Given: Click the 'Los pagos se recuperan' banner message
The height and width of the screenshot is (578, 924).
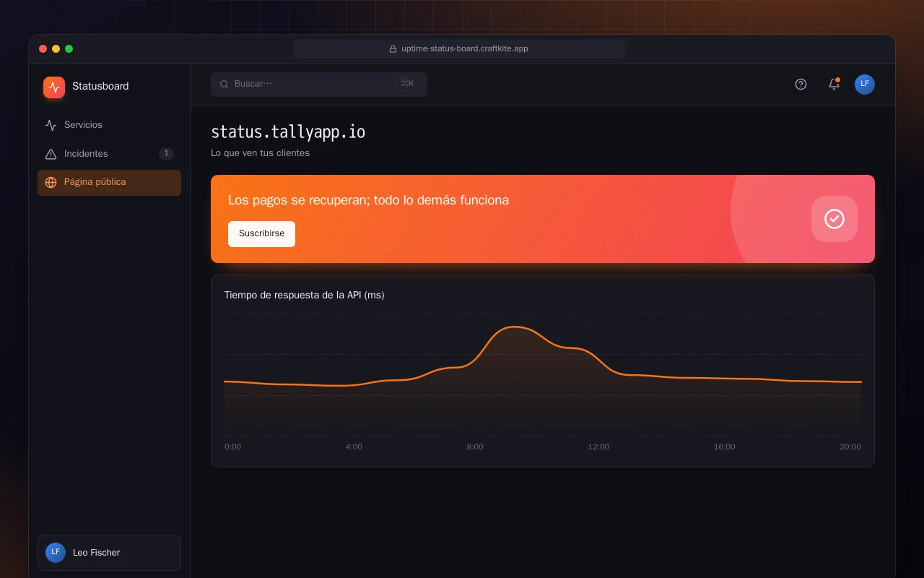Looking at the screenshot, I should [x=368, y=200].
